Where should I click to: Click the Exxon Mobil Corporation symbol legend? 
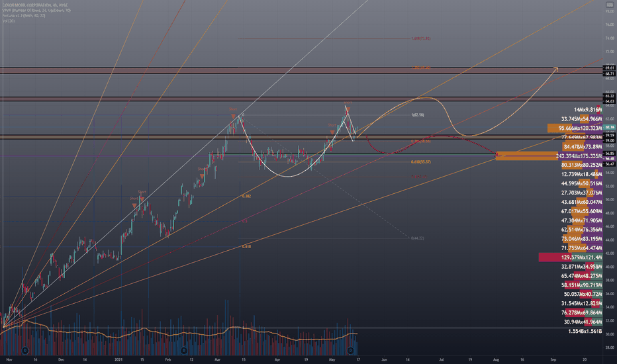coord(34,5)
